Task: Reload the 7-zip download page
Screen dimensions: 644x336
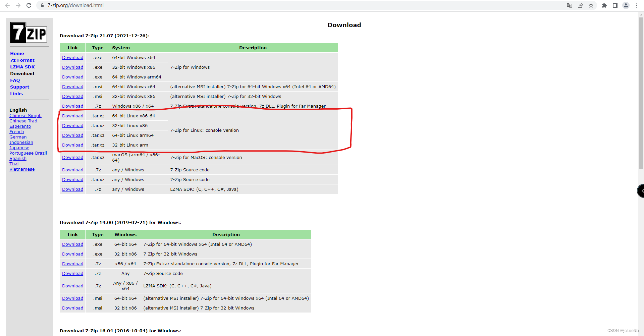Action: 29,5
